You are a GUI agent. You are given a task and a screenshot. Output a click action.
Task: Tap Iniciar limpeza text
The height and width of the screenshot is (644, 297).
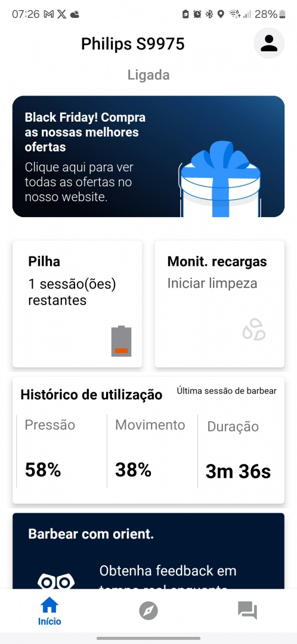[212, 283]
